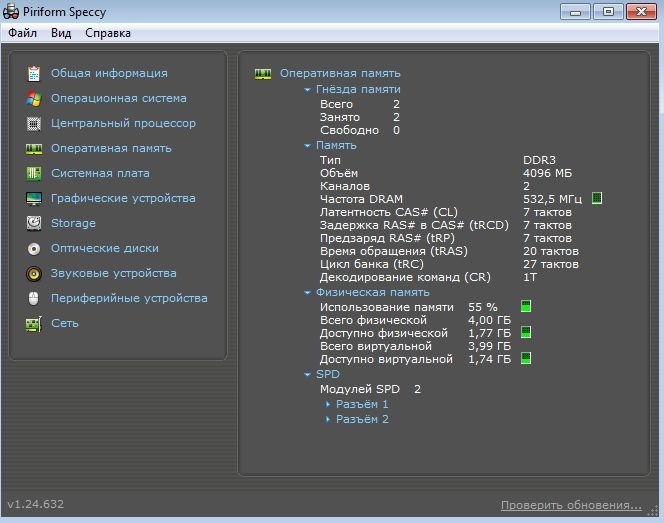Click the Задержка RAS# в CAS# (tRCD) label
Viewport: 664px width, 523px height.
[414, 225]
